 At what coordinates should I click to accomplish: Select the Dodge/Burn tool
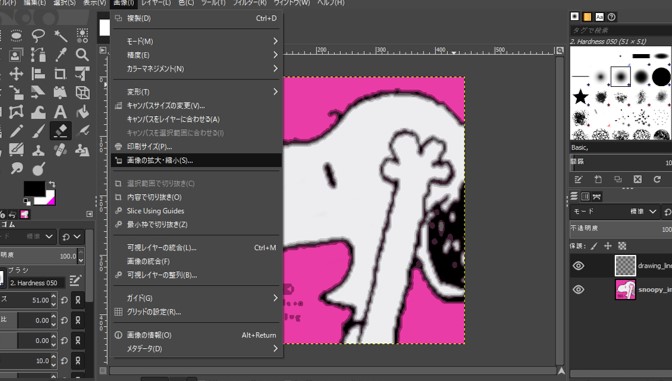point(38,168)
